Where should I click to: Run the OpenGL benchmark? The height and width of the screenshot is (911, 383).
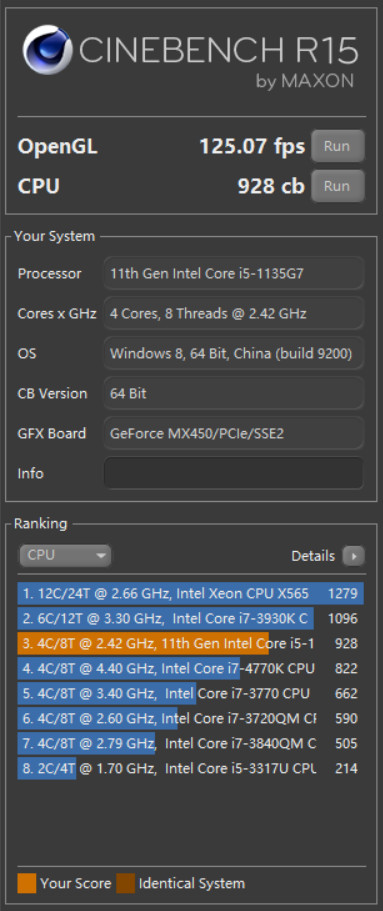338,146
